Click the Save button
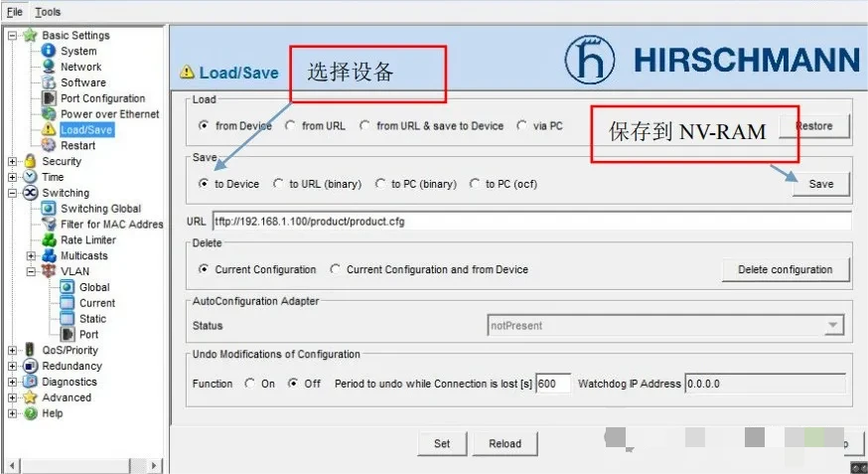Image resolution: width=868 pixels, height=474 pixels. point(821,184)
